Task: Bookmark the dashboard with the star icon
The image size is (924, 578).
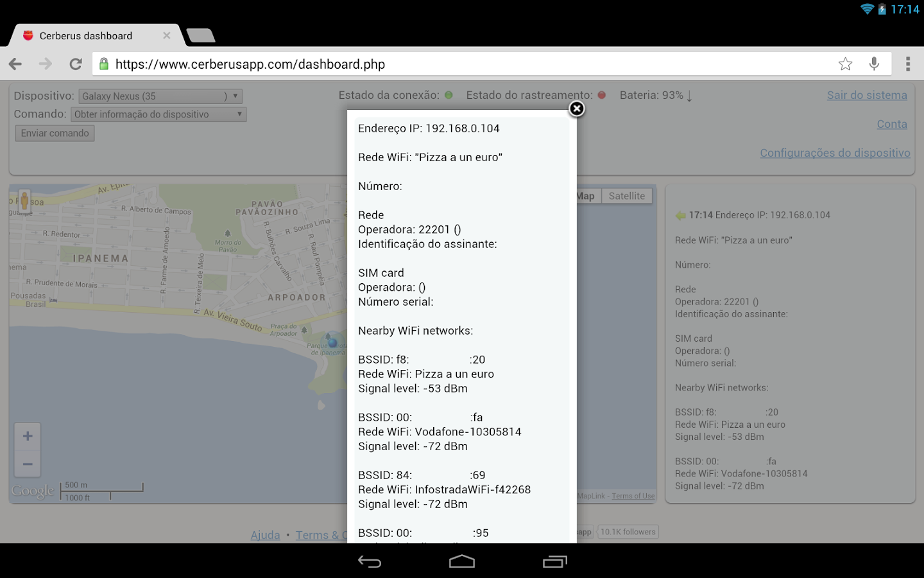Action: tap(845, 64)
